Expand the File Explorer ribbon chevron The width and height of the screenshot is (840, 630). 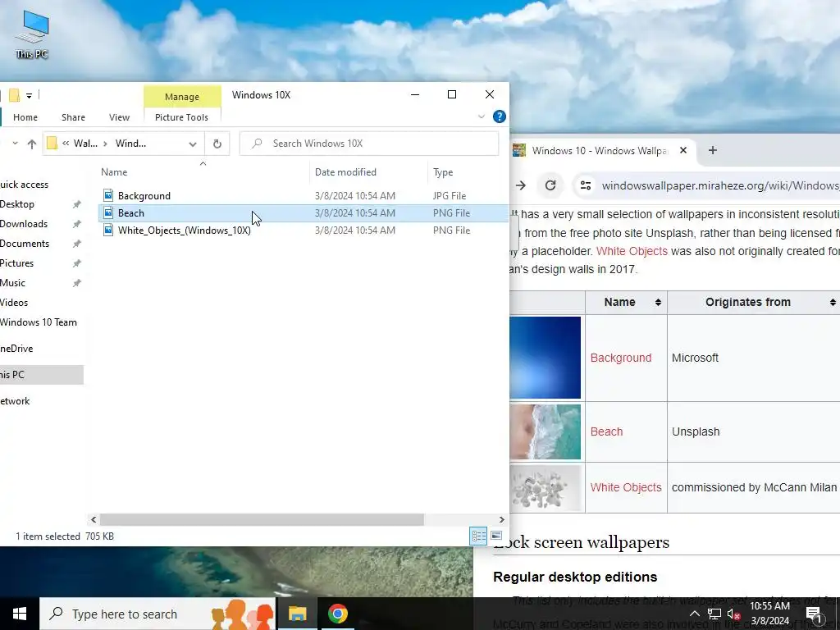click(x=481, y=116)
